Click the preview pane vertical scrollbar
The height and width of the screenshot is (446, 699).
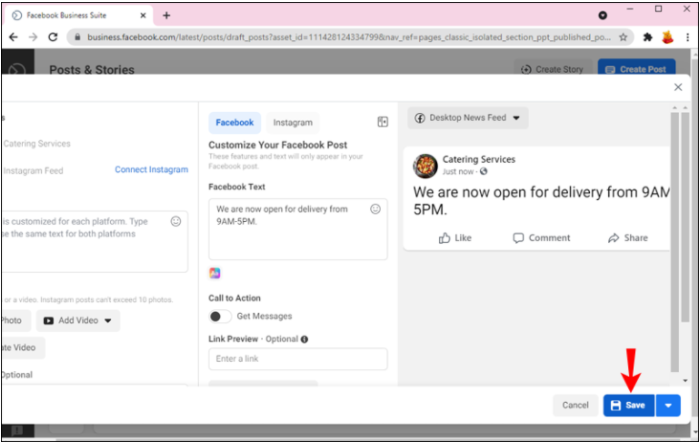coord(674,241)
